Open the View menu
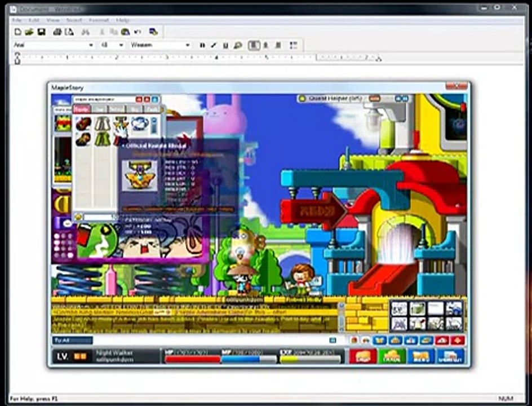Screen dimensions: 532x406 click(52, 20)
